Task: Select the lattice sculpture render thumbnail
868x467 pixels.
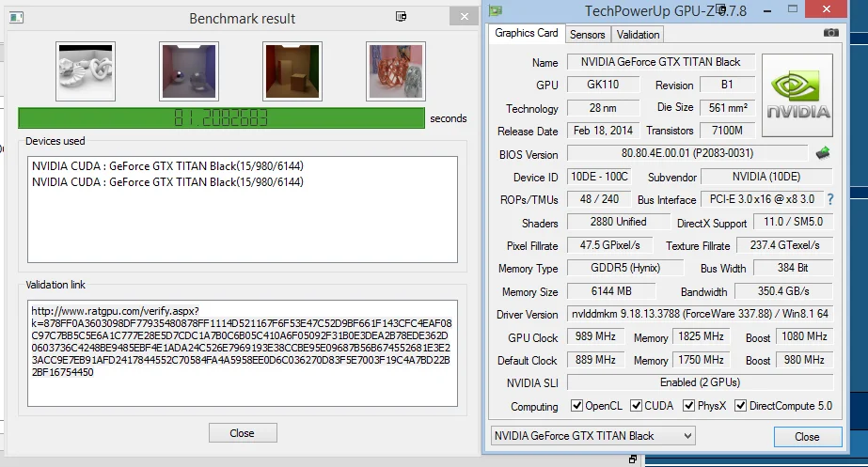Action: 396,71
